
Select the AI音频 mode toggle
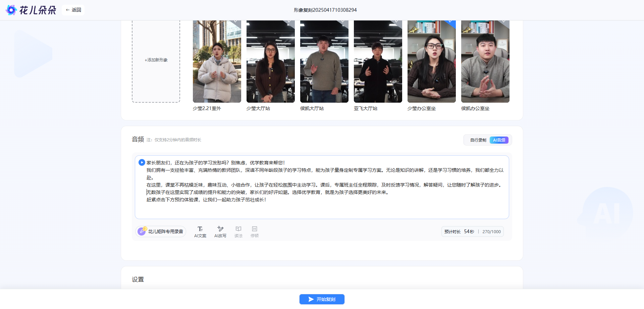point(499,140)
